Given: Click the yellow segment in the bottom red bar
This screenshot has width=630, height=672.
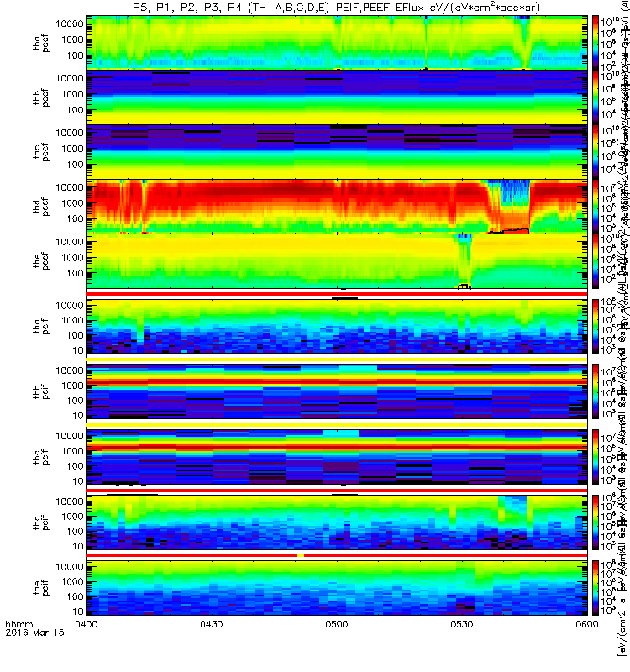Looking at the screenshot, I should 300,555.
